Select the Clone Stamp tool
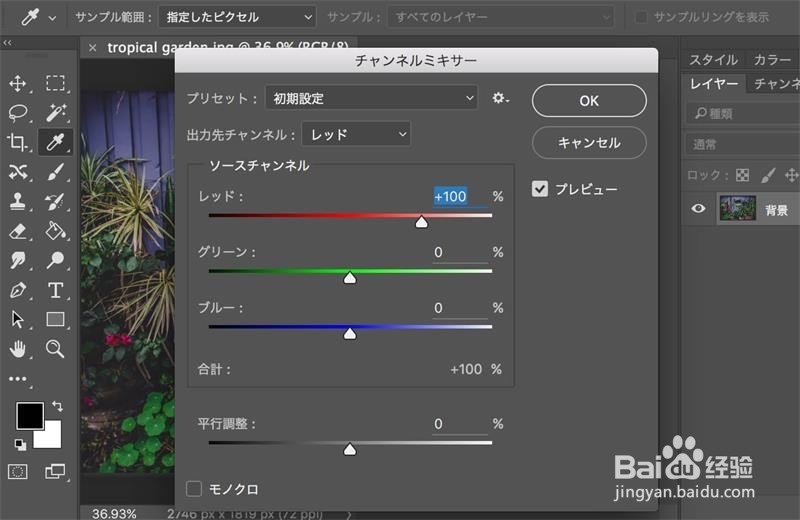800x520 pixels. pos(18,202)
